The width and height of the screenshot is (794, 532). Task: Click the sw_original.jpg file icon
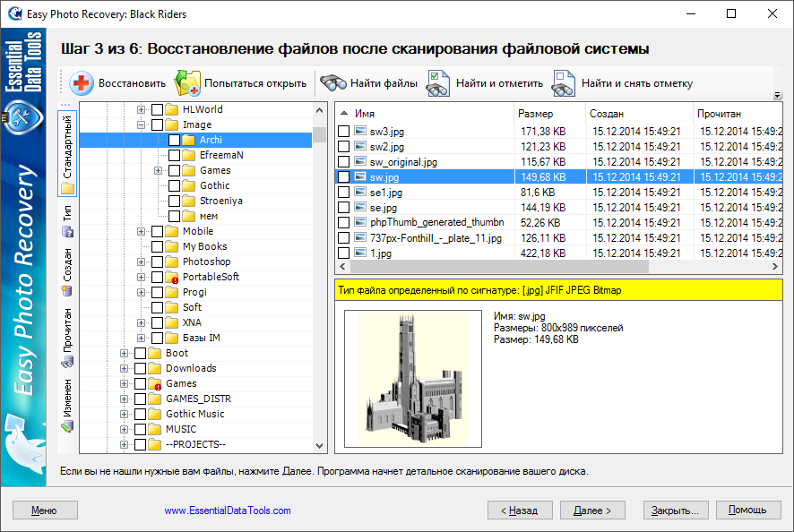(x=360, y=161)
